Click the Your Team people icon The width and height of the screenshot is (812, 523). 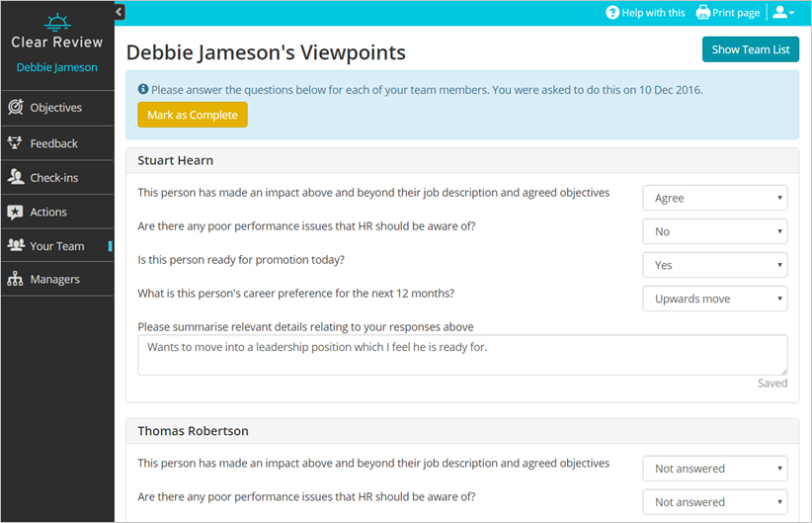coord(15,246)
